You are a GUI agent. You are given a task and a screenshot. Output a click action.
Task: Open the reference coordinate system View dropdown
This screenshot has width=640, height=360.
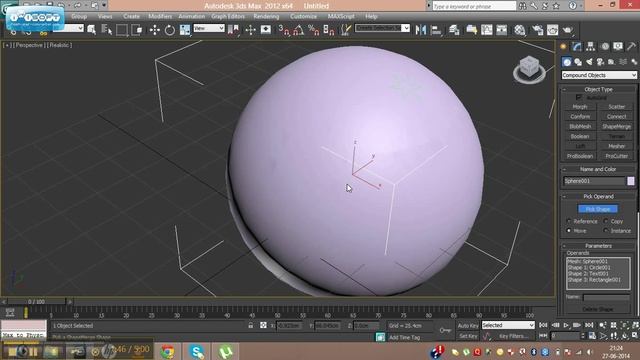209,28
